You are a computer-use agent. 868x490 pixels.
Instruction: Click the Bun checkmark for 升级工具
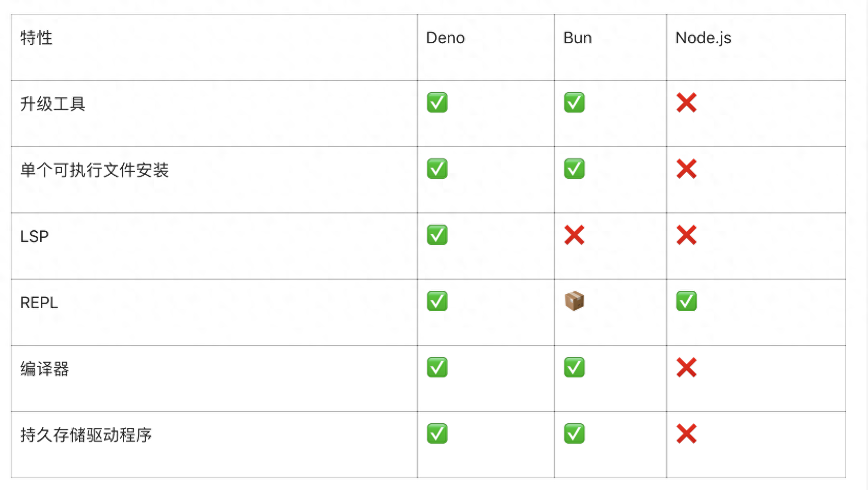pyautogui.click(x=574, y=102)
